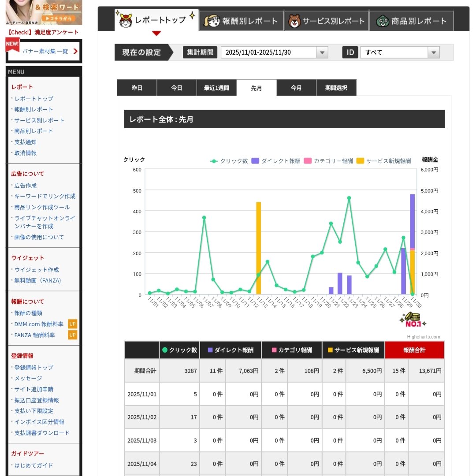Expand the 集計期間 dropdown arrow

pos(322,52)
